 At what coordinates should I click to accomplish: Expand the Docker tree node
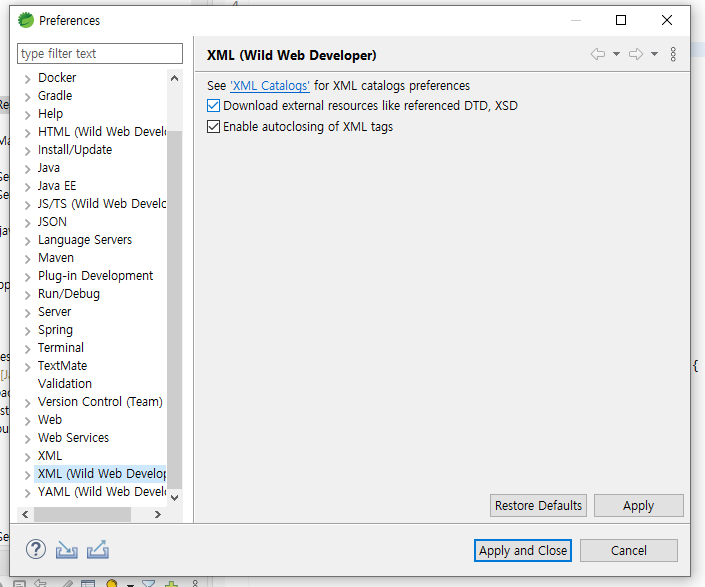[27, 79]
